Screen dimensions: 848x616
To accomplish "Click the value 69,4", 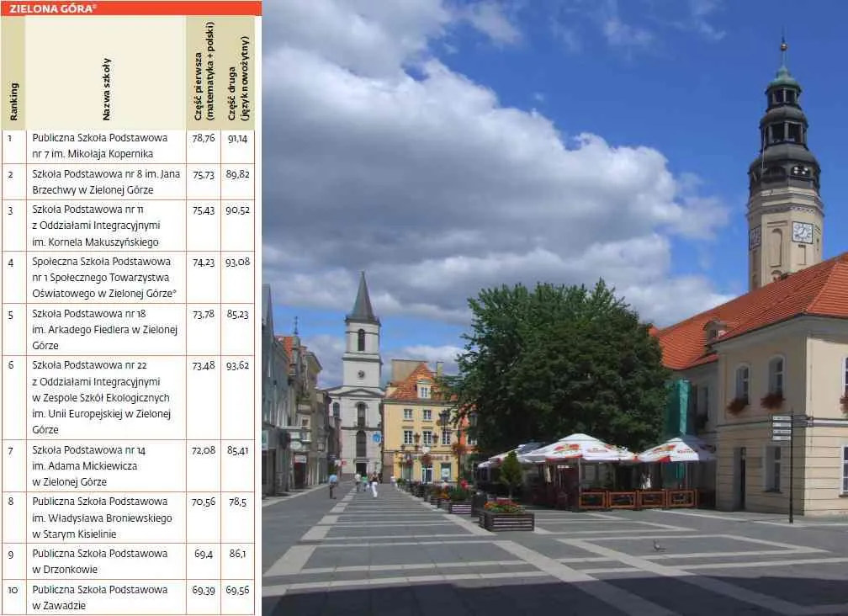I will [x=204, y=555].
